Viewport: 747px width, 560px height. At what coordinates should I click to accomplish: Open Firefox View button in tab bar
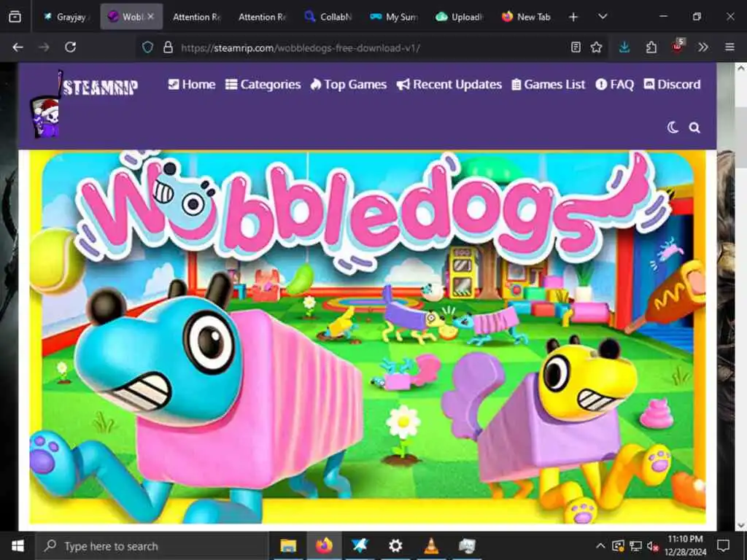coord(15,17)
